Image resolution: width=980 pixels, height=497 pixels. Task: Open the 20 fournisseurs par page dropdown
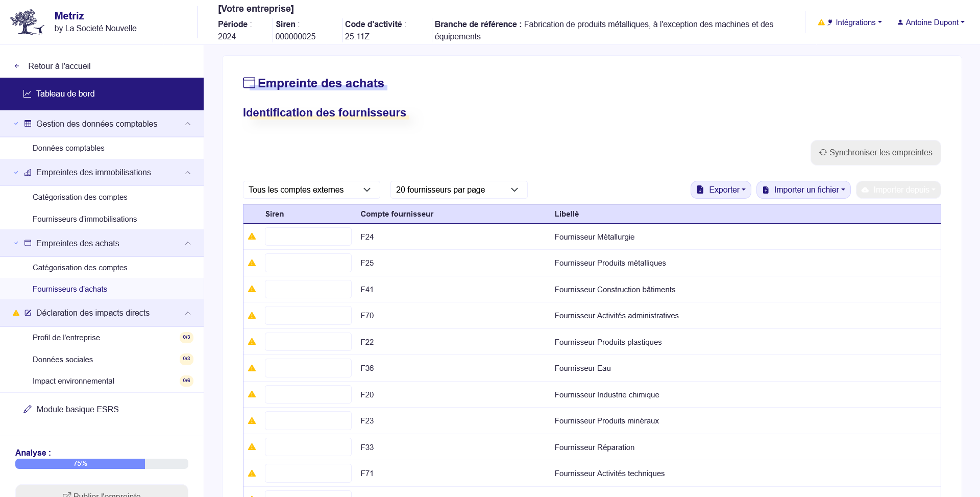(458, 190)
